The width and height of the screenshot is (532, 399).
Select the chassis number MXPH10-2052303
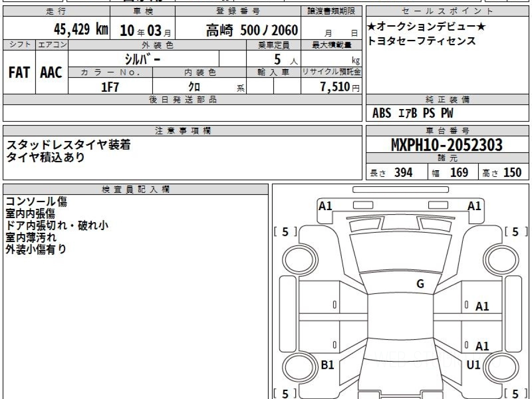click(x=447, y=145)
